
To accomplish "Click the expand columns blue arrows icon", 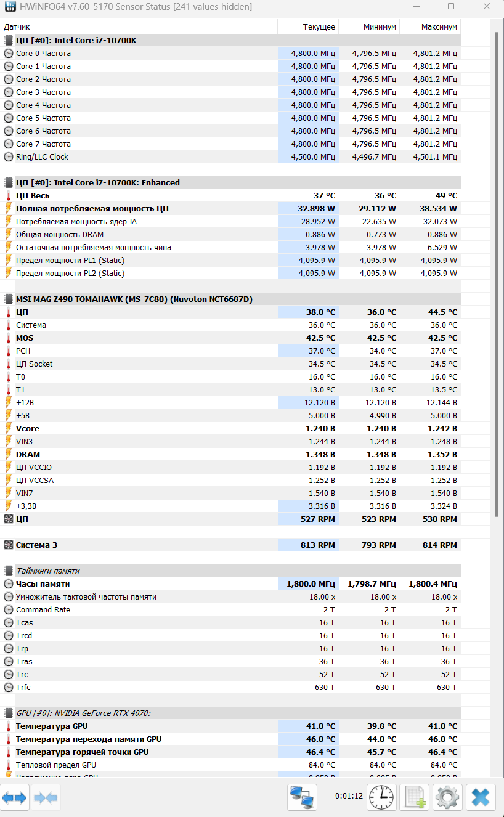I will click(14, 798).
